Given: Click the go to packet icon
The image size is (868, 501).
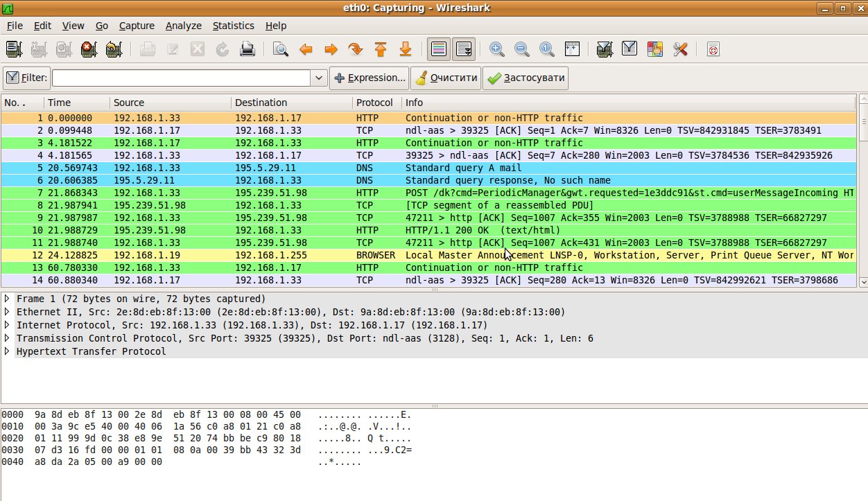Looking at the screenshot, I should click(x=356, y=49).
